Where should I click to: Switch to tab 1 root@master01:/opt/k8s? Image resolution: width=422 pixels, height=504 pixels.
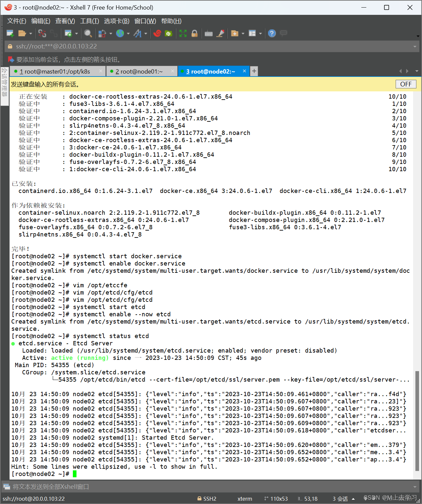pos(58,72)
